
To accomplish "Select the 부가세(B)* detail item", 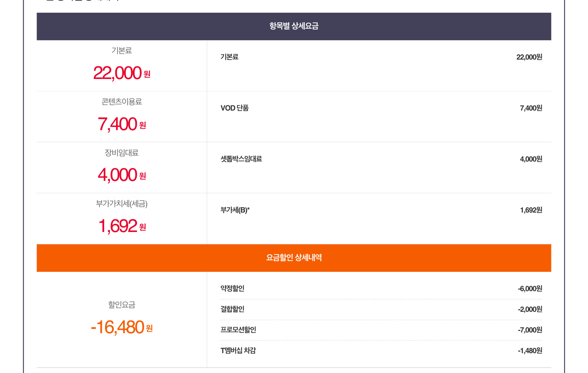I will (235, 210).
